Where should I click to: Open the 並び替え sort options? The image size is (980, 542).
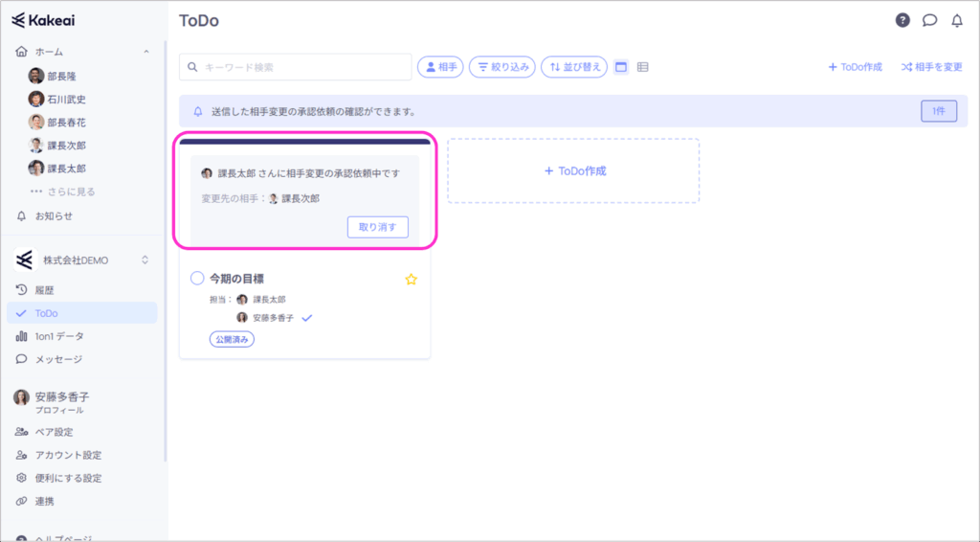click(574, 67)
